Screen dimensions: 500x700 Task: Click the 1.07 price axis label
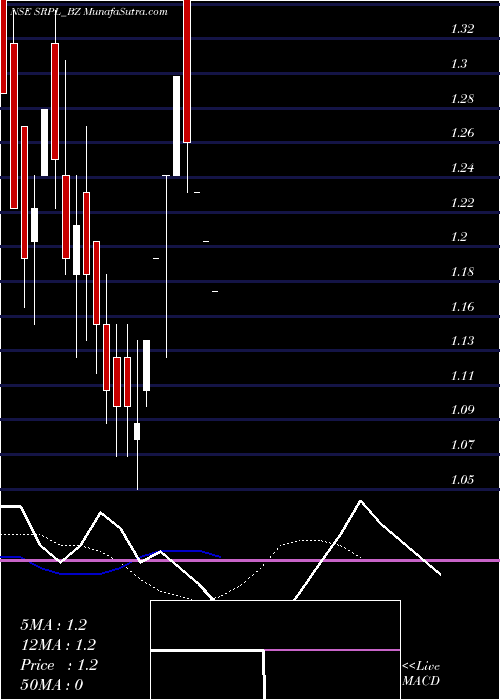click(x=462, y=445)
